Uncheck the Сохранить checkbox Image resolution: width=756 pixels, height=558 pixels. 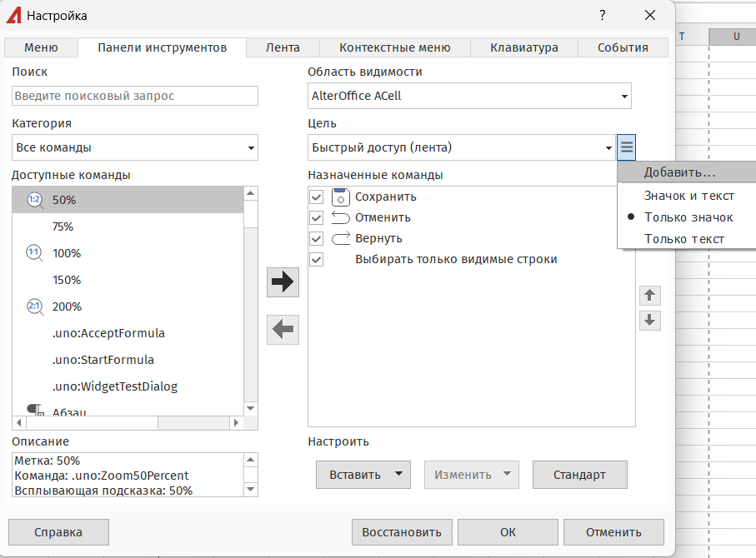click(316, 197)
